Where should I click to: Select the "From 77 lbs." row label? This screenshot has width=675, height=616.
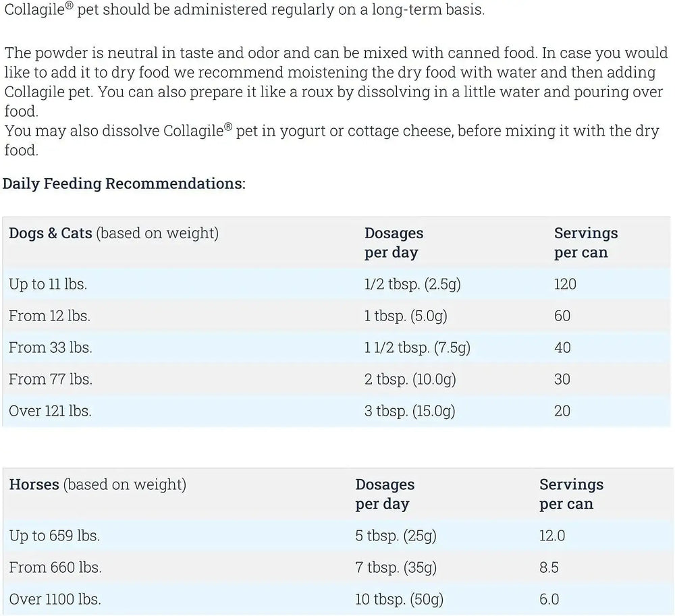[x=51, y=379]
